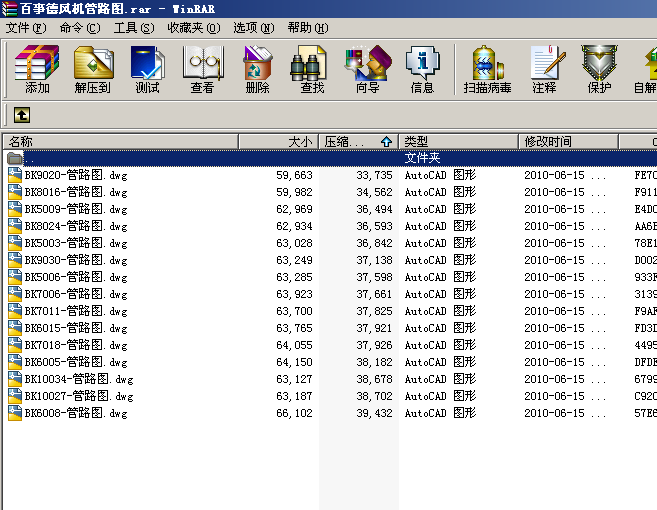Click size value 63,923
This screenshot has width=657, height=510.
(294, 294)
